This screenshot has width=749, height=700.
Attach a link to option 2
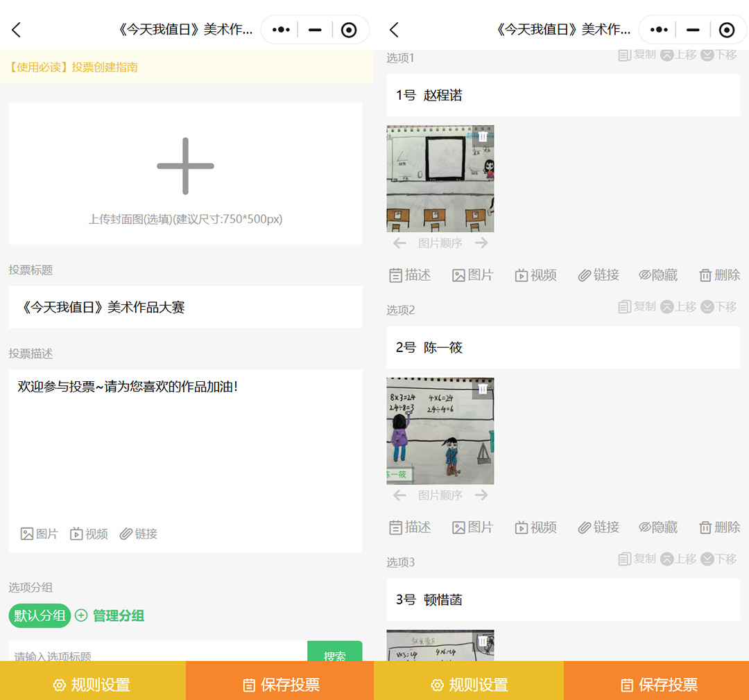click(x=599, y=527)
